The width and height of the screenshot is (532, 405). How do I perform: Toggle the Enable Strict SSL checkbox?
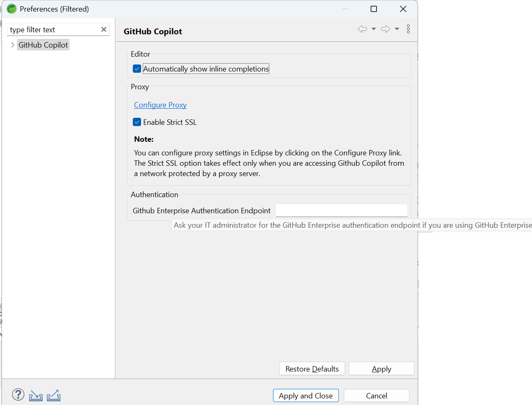137,122
